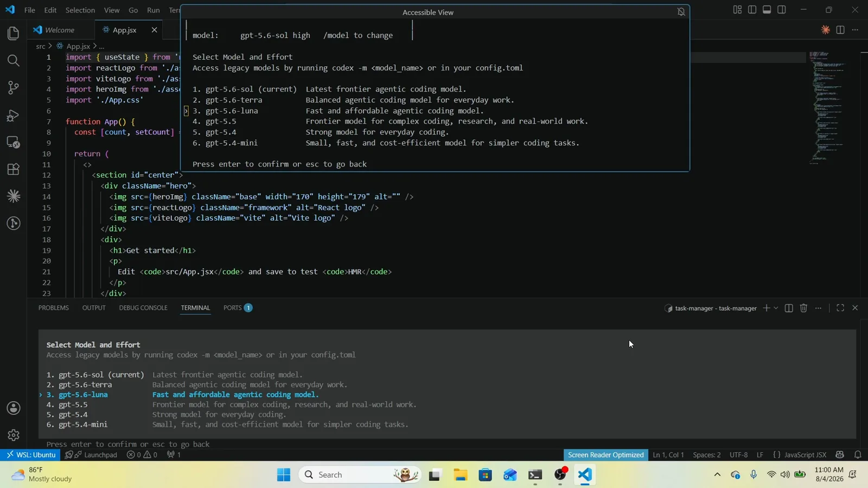The height and width of the screenshot is (488, 868).
Task: Click the WSL: Ubuntu remote indicator
Action: tap(31, 455)
